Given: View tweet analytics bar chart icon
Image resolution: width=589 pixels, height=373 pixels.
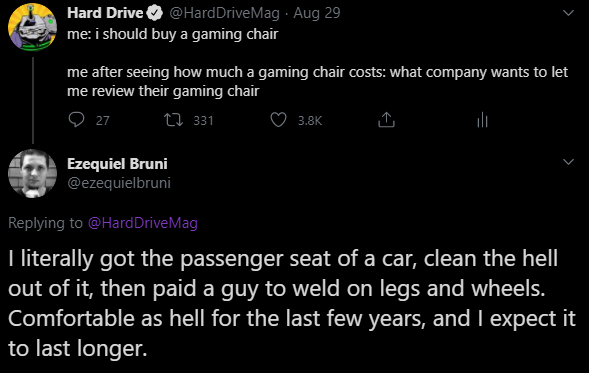Looking at the screenshot, I should coord(482,120).
